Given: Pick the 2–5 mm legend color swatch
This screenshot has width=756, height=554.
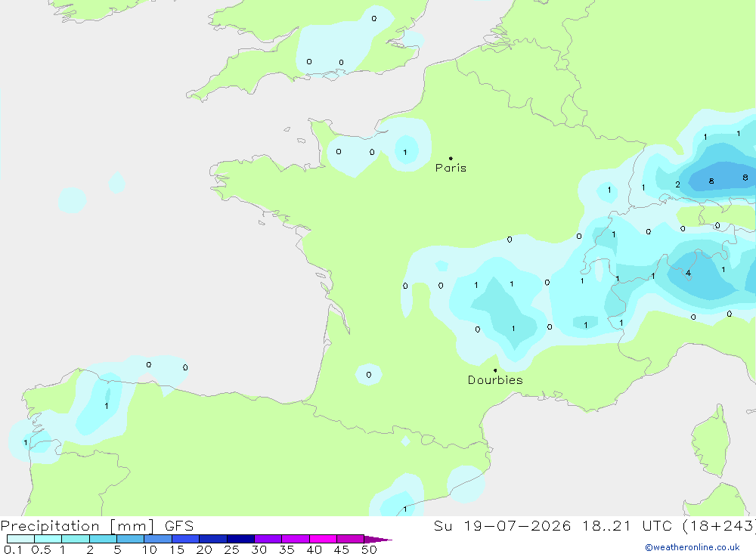Looking at the screenshot, I should coord(103,539).
